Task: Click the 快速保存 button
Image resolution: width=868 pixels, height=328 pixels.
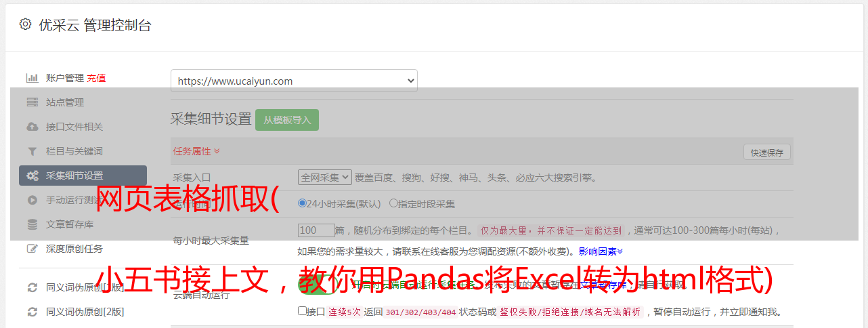Action: tap(766, 152)
